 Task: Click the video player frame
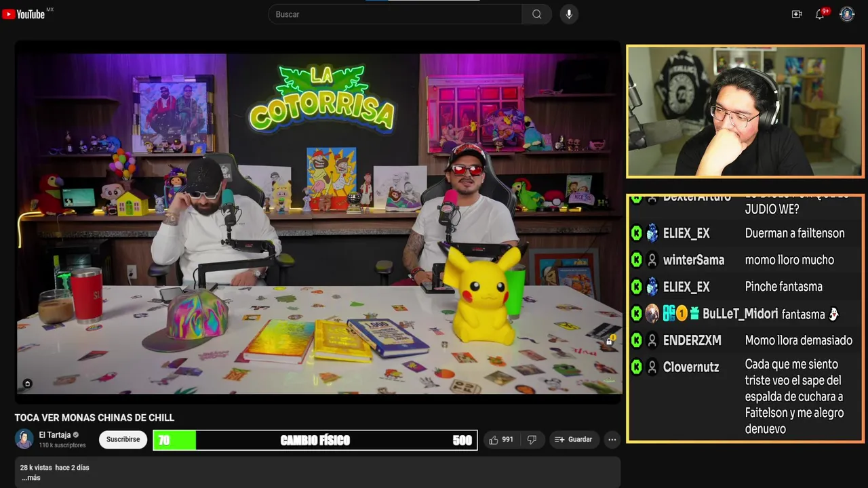coord(318,222)
